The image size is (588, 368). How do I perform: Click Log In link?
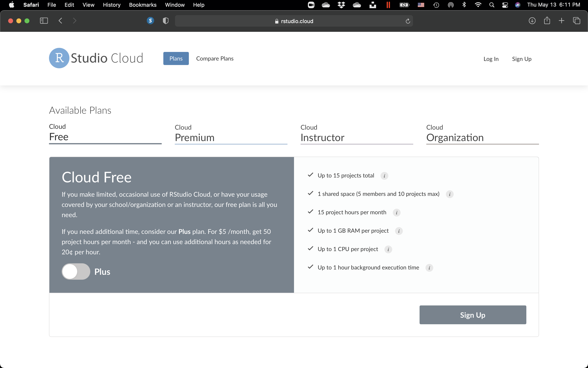(x=491, y=59)
